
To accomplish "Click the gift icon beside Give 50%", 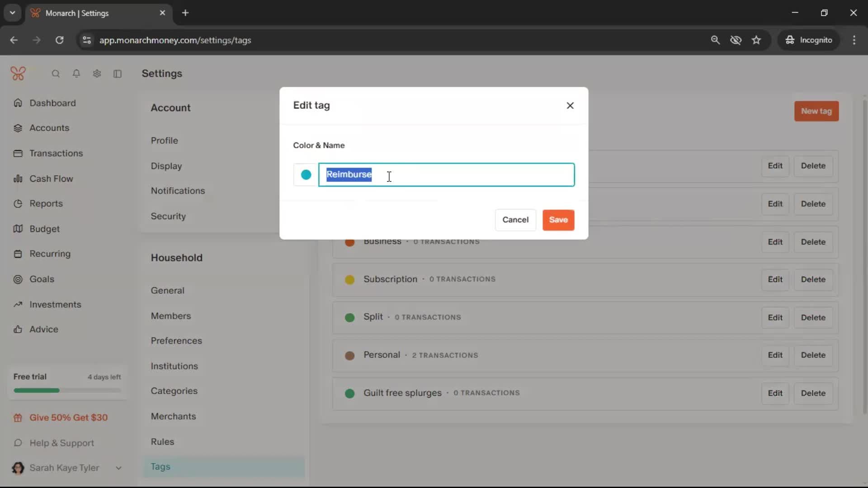I will [x=18, y=418].
